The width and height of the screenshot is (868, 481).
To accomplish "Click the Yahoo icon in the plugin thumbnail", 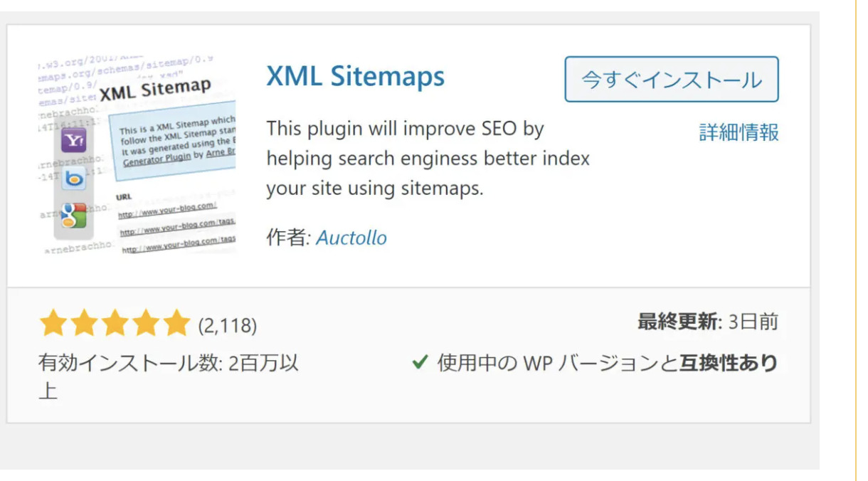I will tap(73, 140).
